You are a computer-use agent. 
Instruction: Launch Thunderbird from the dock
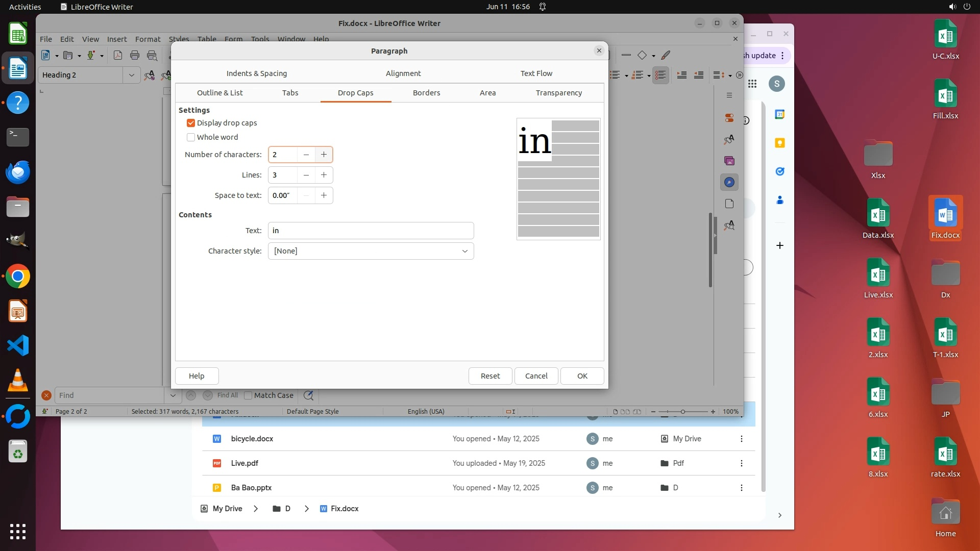[18, 172]
